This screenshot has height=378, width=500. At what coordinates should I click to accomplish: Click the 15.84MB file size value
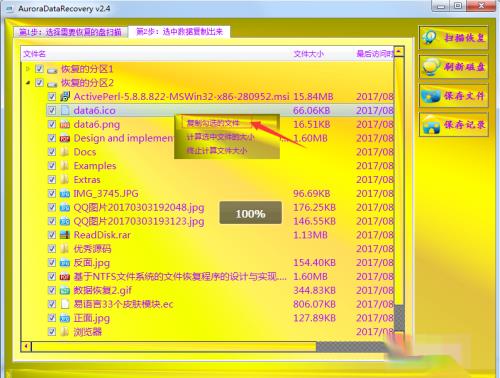[x=313, y=97]
